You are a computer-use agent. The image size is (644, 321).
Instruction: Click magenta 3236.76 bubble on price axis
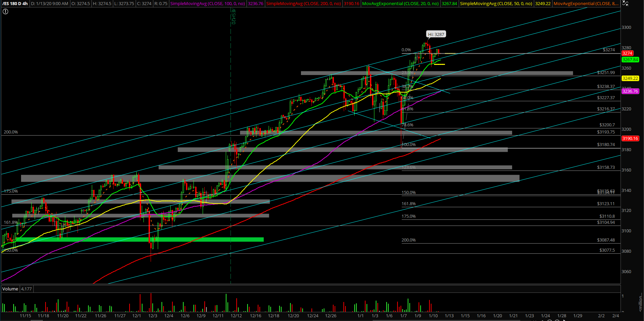[x=630, y=91]
